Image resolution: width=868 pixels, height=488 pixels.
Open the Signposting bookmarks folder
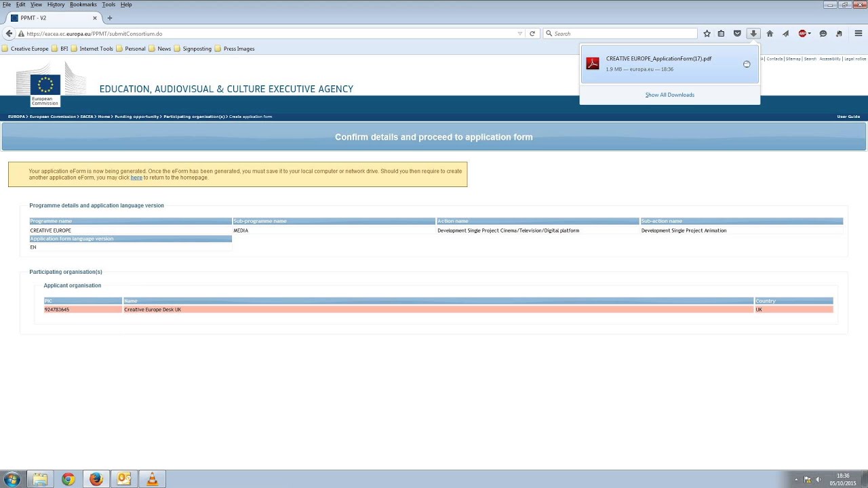click(x=193, y=49)
